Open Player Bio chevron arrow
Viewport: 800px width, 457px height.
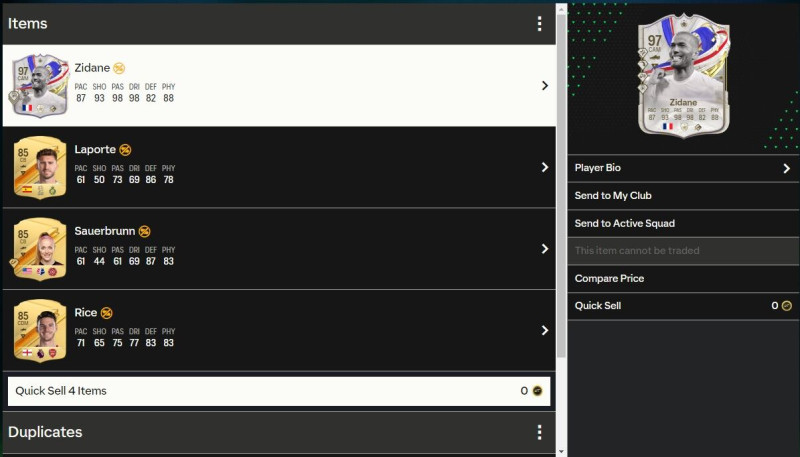pos(786,168)
